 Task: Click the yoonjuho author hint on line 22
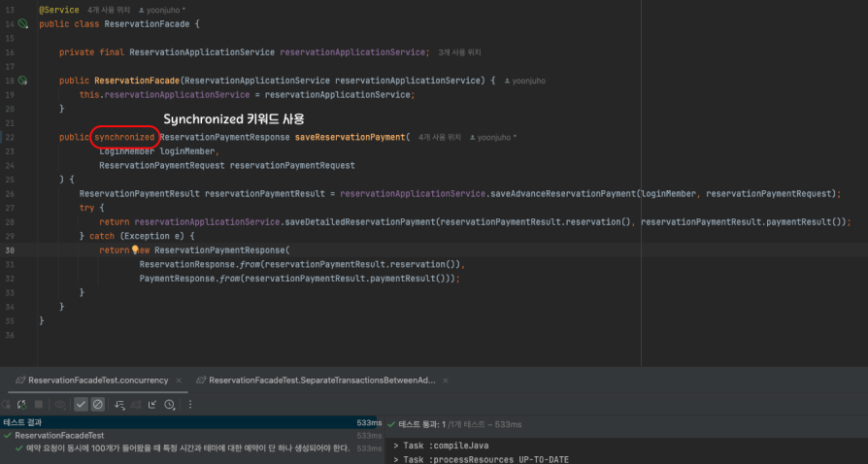[x=493, y=137]
